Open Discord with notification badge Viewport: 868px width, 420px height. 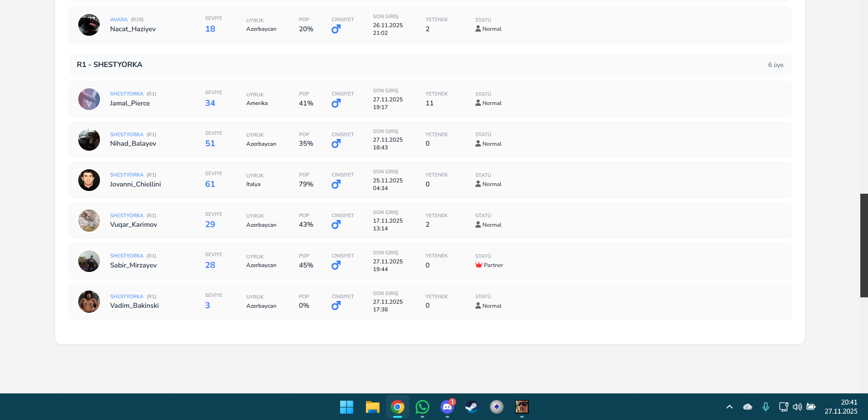(447, 407)
